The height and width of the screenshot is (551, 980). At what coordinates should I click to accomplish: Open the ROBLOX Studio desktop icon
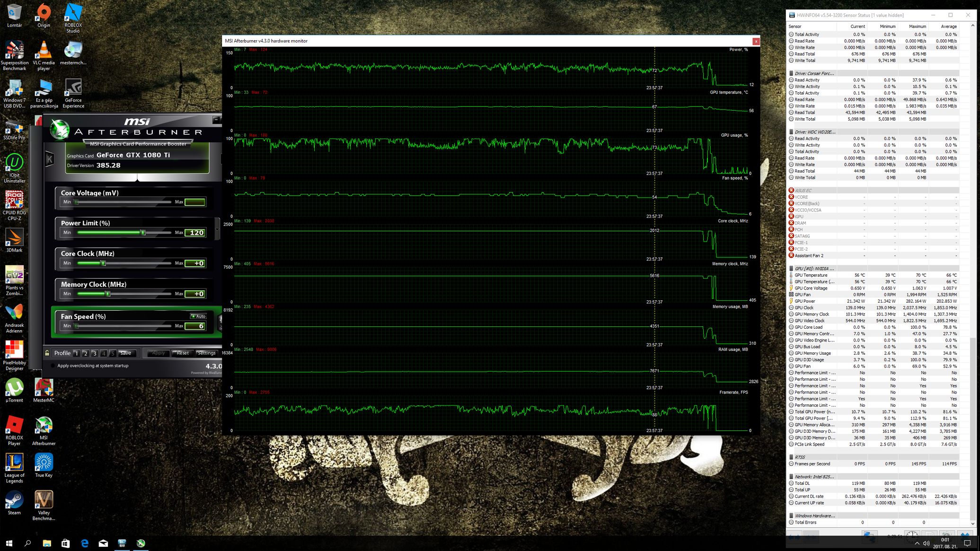point(73,18)
